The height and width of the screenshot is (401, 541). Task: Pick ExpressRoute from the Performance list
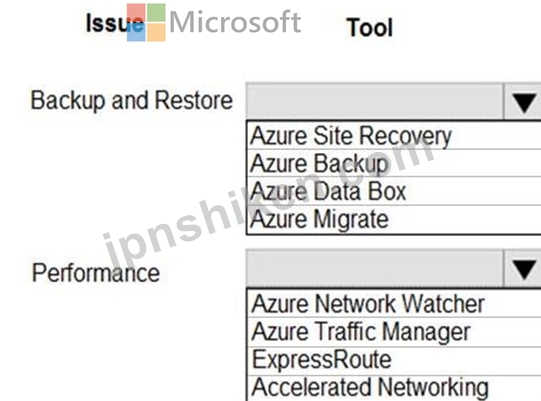[394, 360]
